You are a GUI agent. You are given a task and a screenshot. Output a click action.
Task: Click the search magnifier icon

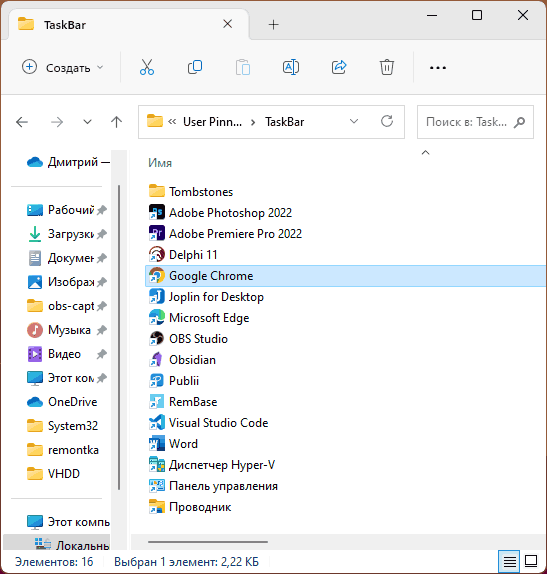(x=519, y=122)
